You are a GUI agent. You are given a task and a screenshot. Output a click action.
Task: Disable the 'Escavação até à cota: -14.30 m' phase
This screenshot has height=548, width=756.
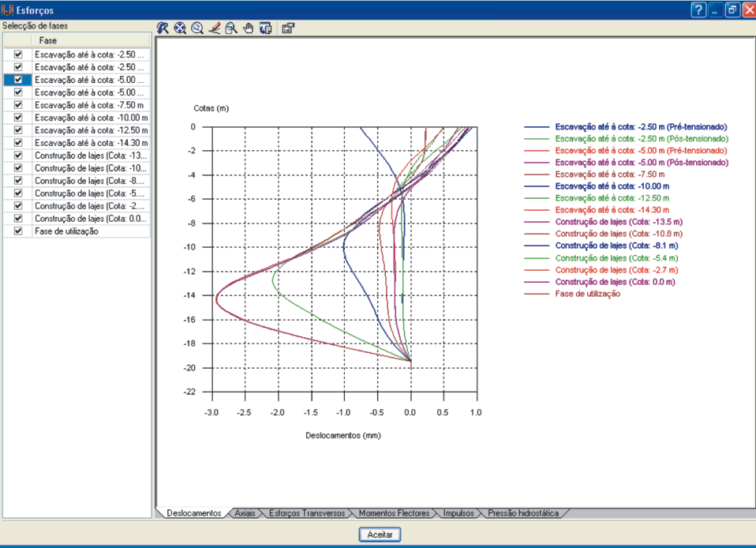tap(18, 143)
